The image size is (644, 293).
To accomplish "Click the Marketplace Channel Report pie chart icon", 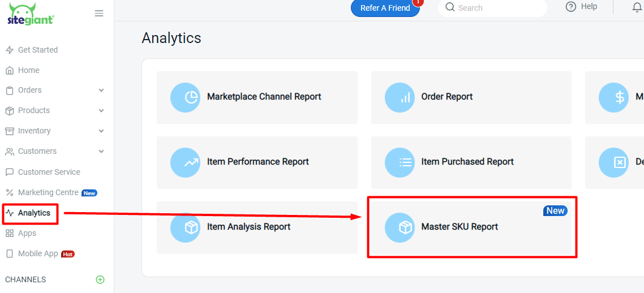I will pos(185,97).
